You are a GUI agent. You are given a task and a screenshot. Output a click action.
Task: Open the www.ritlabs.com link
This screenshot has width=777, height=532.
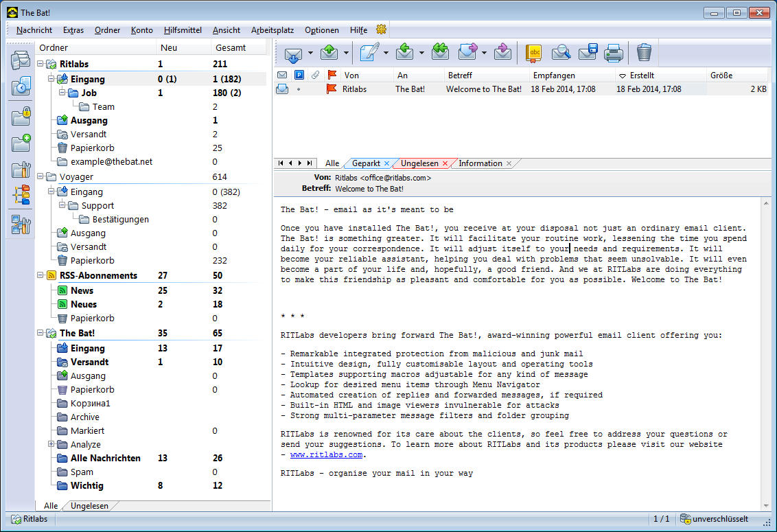point(326,454)
